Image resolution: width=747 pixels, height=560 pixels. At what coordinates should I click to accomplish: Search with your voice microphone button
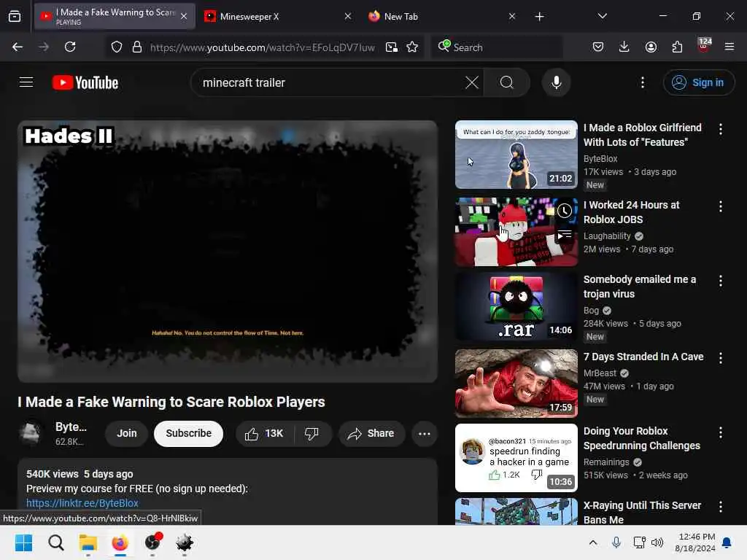coord(556,83)
